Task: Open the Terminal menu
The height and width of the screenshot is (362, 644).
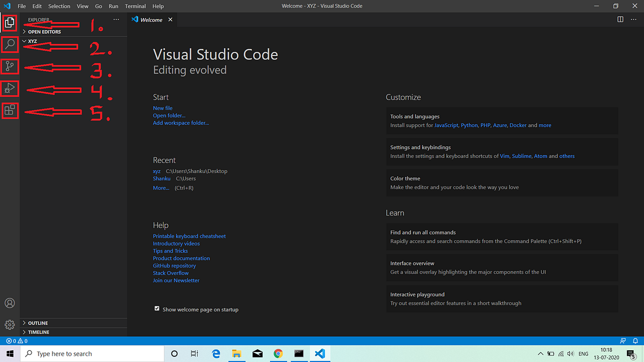Action: (x=135, y=6)
